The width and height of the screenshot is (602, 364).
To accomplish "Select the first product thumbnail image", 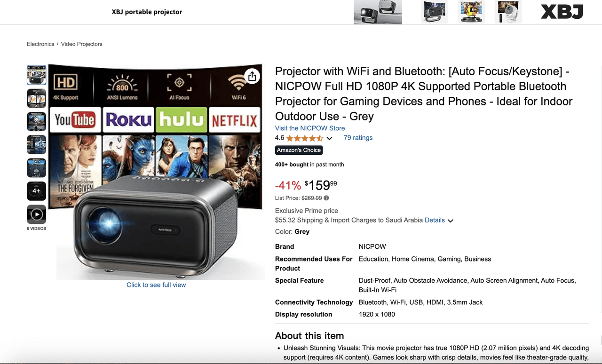I will tap(37, 75).
